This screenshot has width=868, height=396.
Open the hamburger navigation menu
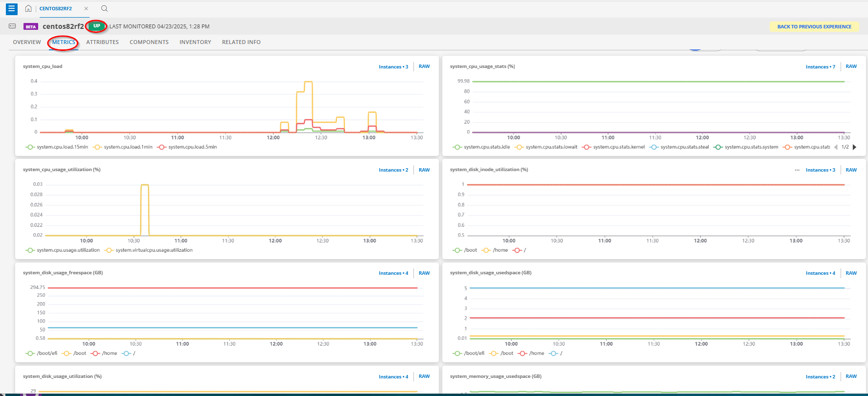click(x=12, y=9)
